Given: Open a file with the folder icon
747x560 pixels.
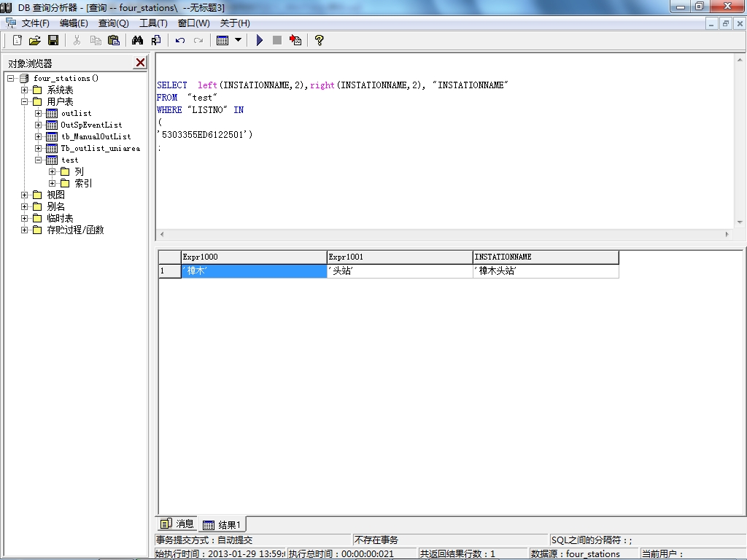Looking at the screenshot, I should [x=34, y=40].
